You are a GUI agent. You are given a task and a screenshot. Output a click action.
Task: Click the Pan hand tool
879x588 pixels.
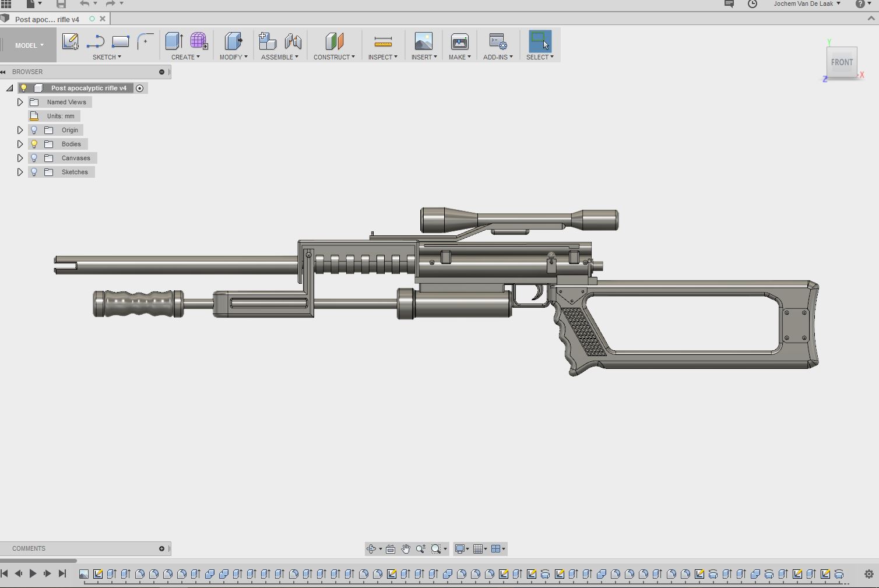(406, 549)
